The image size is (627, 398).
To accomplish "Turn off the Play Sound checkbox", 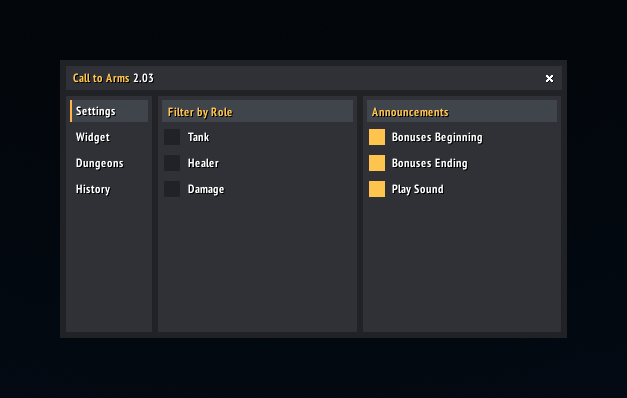I will [377, 189].
